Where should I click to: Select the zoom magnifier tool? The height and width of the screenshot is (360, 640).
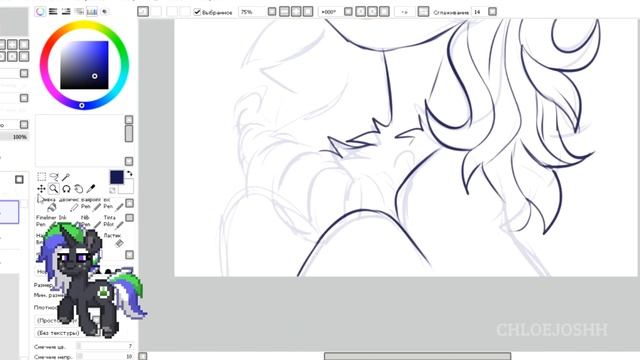(x=54, y=189)
